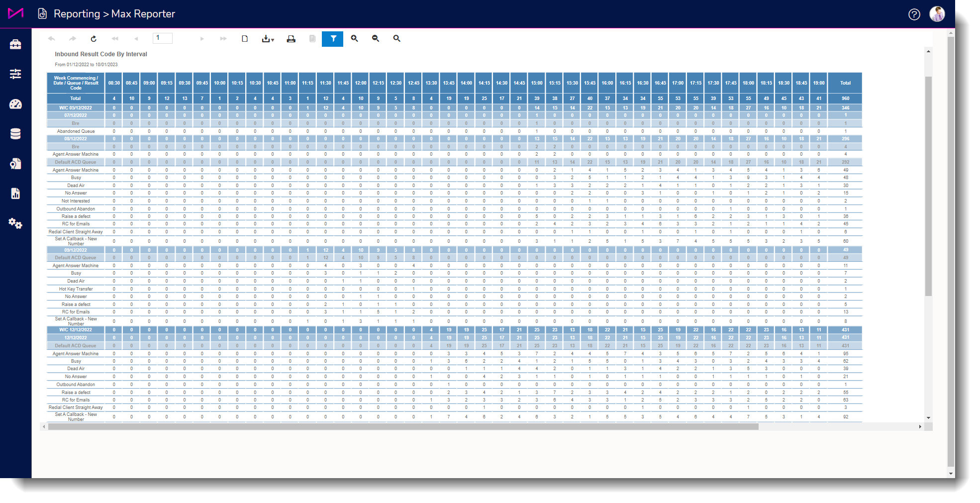Click the '19:00' column header
Screen dimensions: 980x503
coord(819,83)
